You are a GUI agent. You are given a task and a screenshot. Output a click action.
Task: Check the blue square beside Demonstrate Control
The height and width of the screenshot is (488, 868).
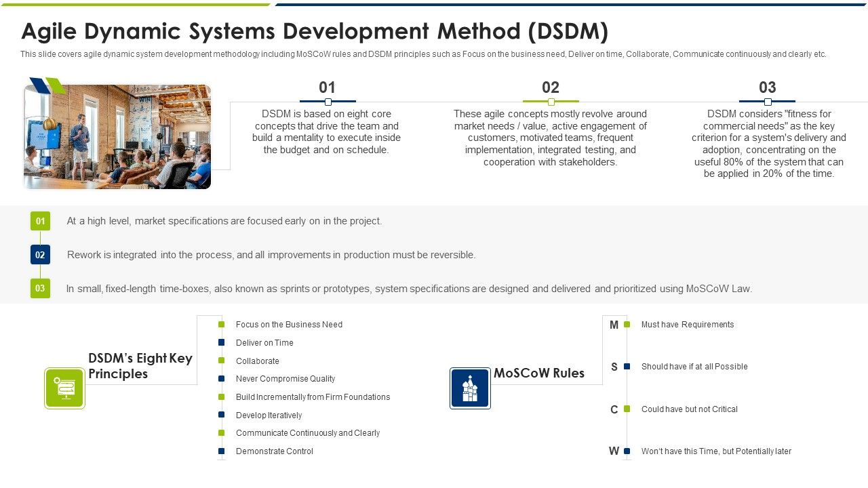pos(221,451)
